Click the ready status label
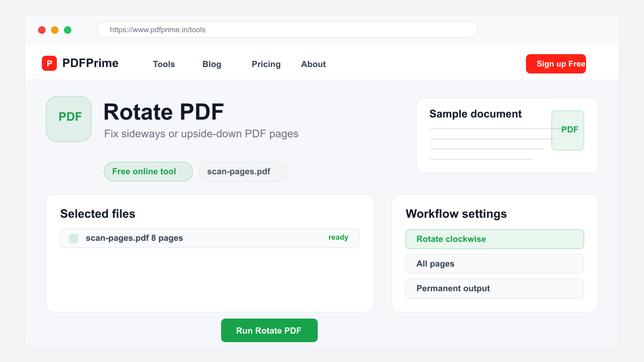Screen dimensions: 644x362 coord(338,238)
